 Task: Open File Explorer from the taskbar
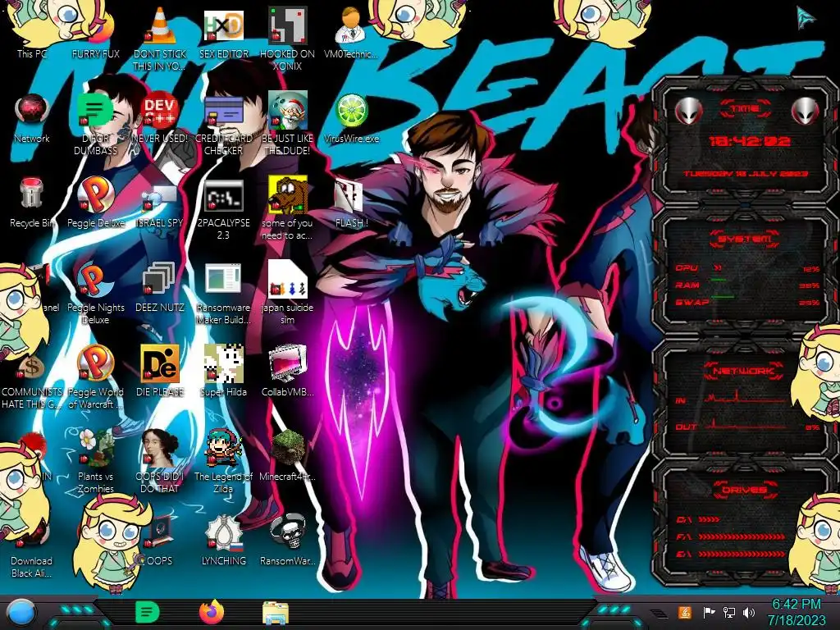(x=276, y=613)
